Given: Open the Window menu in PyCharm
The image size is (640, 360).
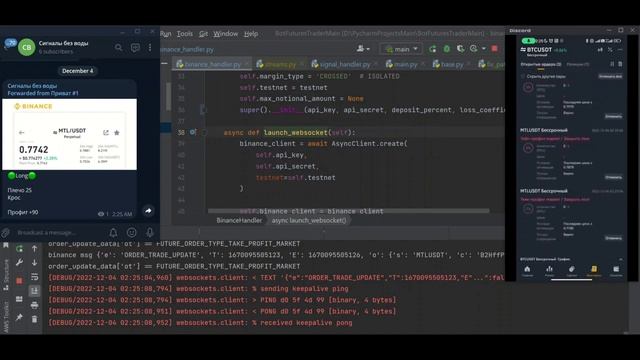Looking at the screenshot, I should pos(225,34).
